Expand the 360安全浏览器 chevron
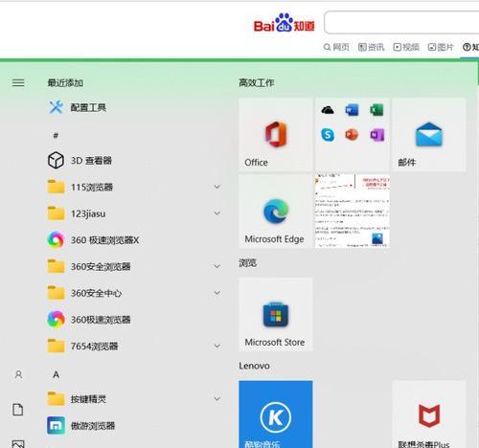Viewport: 479px width, 448px height. (x=217, y=266)
